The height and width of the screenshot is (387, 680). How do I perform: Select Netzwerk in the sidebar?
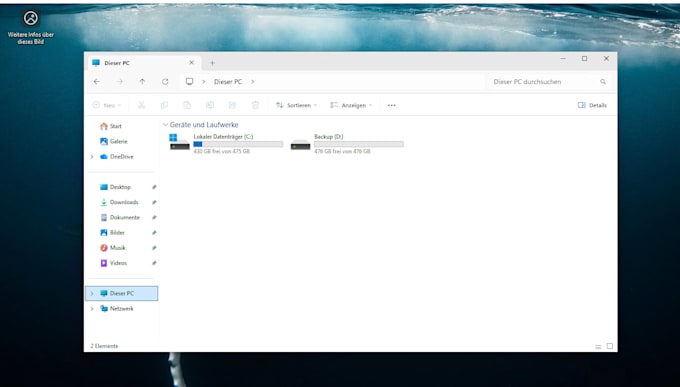pyautogui.click(x=117, y=308)
